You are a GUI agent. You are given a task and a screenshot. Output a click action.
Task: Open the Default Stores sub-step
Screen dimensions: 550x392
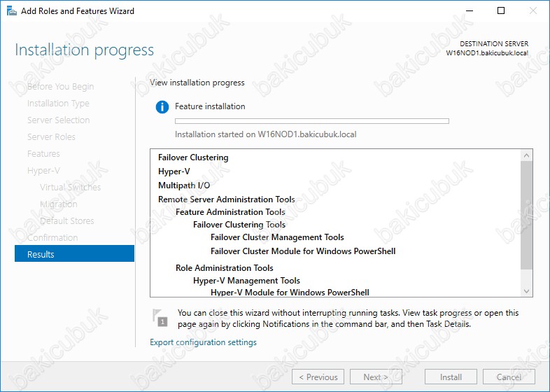(x=67, y=220)
